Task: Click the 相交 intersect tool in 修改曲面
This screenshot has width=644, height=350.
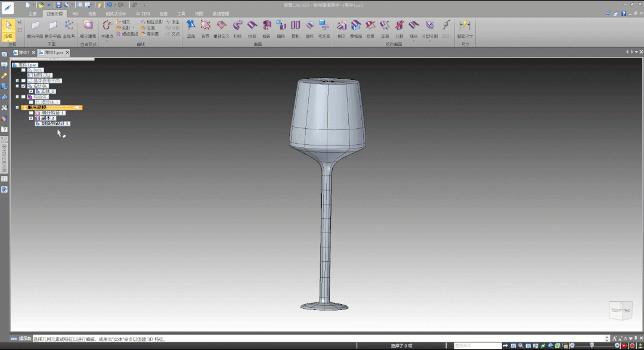Action: (x=341, y=29)
